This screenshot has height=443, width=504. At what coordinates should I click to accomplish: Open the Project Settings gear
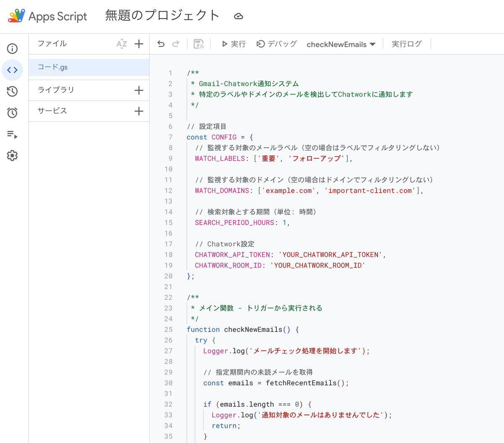(x=12, y=155)
